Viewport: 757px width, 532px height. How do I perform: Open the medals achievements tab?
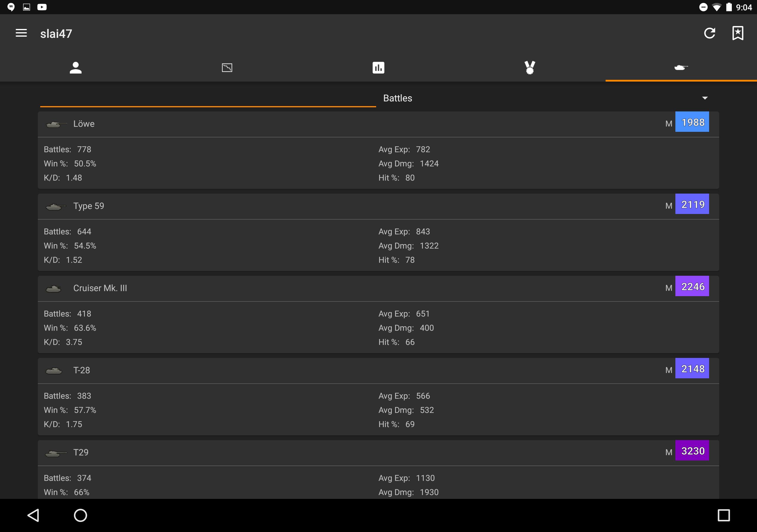(530, 68)
